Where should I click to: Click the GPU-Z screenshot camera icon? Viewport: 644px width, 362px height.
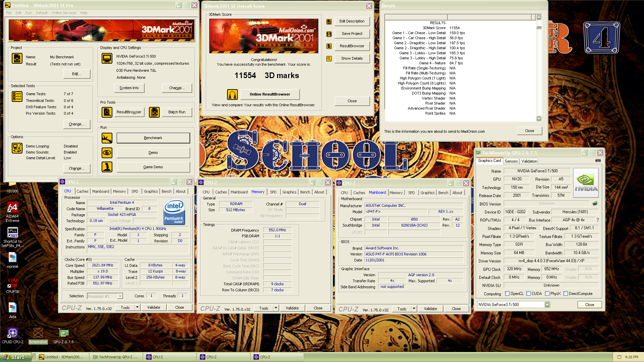click(x=598, y=161)
